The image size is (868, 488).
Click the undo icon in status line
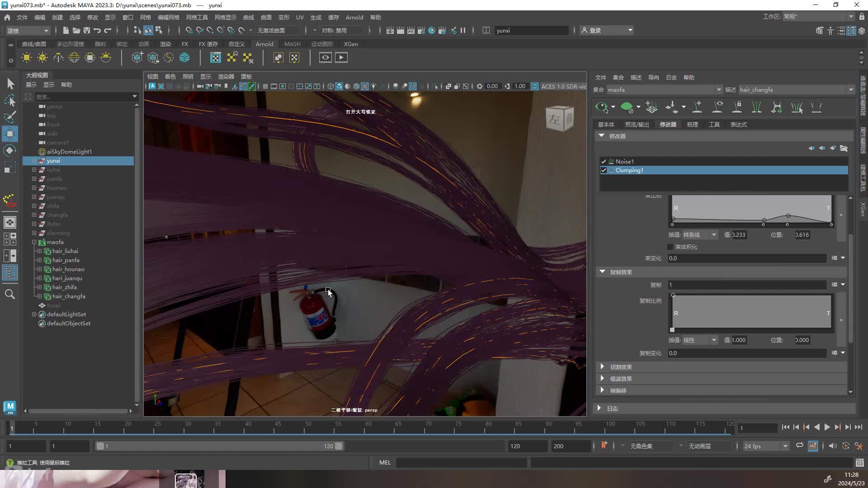coord(97,30)
